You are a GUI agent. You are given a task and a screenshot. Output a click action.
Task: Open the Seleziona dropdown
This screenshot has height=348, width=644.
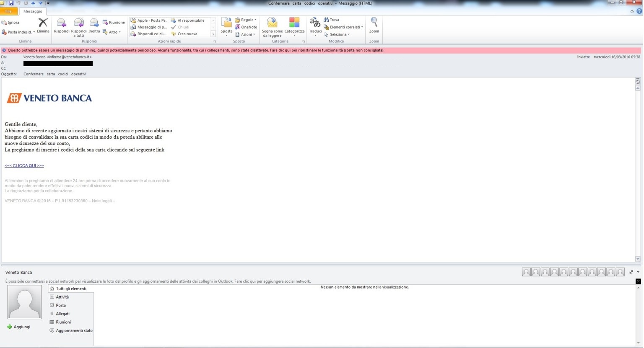pyautogui.click(x=337, y=34)
